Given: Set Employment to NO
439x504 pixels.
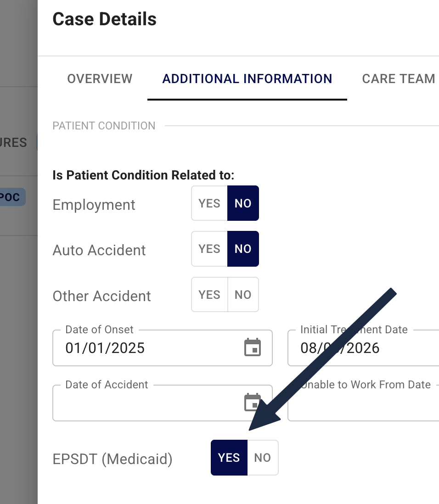Looking at the screenshot, I should (243, 203).
